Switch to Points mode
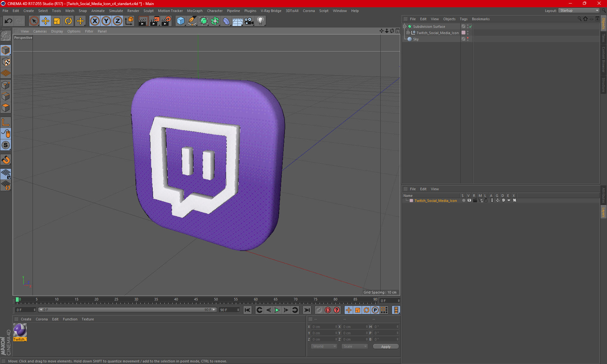 tap(6, 85)
